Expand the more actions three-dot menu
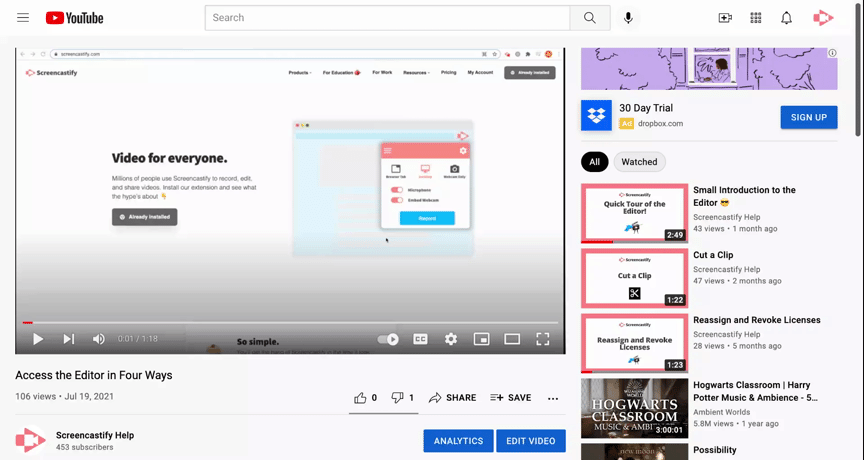 (553, 398)
